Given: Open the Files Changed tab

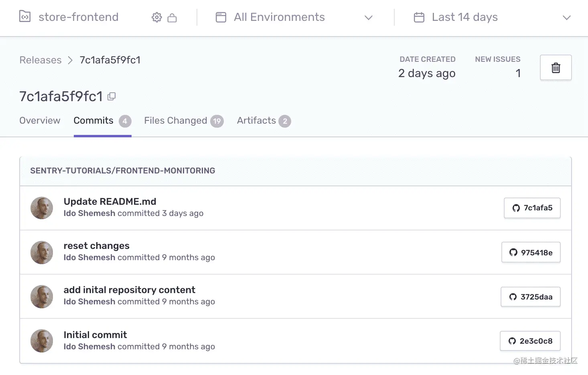Looking at the screenshot, I should [x=175, y=120].
